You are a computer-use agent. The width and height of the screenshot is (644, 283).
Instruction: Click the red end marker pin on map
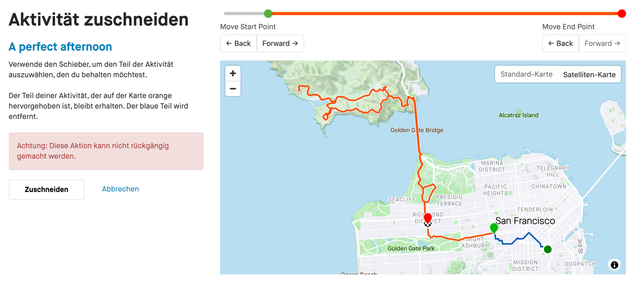pyautogui.click(x=428, y=218)
